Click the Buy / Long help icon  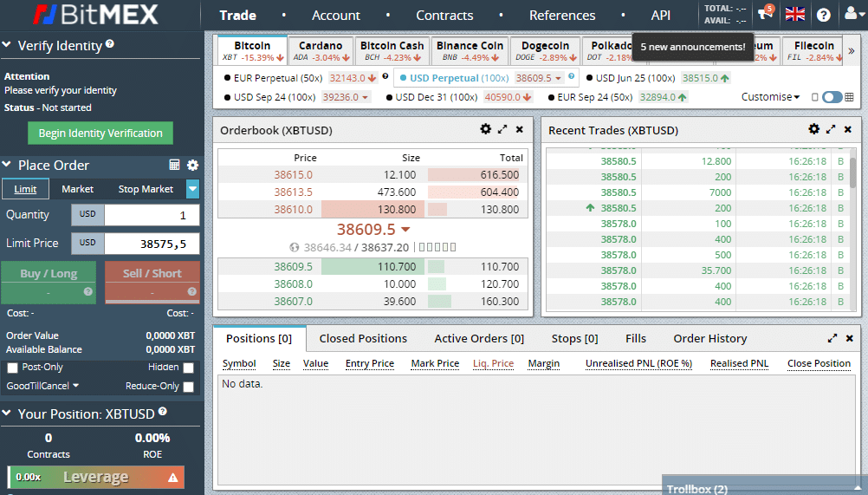click(88, 291)
